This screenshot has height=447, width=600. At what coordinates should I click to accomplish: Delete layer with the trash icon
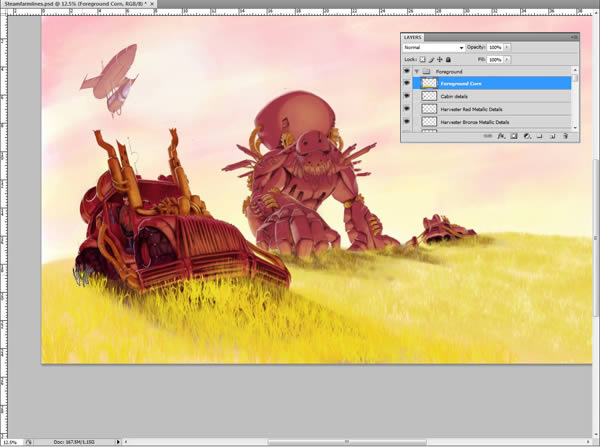[x=566, y=136]
